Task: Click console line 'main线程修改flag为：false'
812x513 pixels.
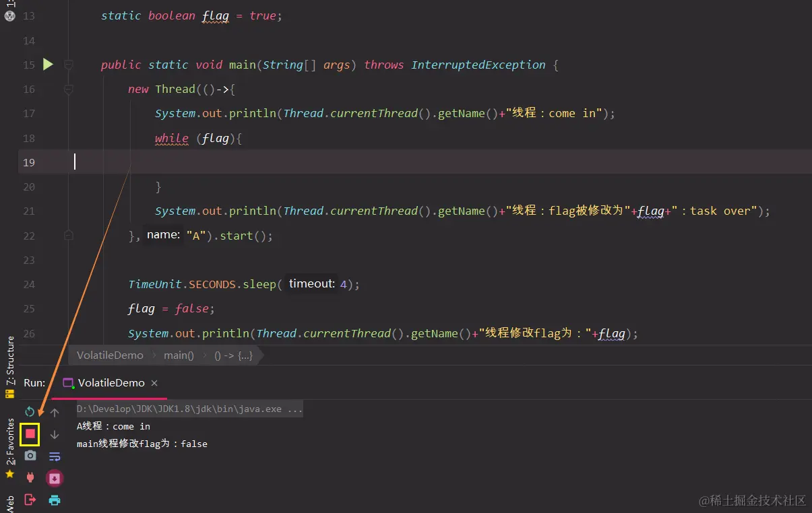Action: click(142, 444)
